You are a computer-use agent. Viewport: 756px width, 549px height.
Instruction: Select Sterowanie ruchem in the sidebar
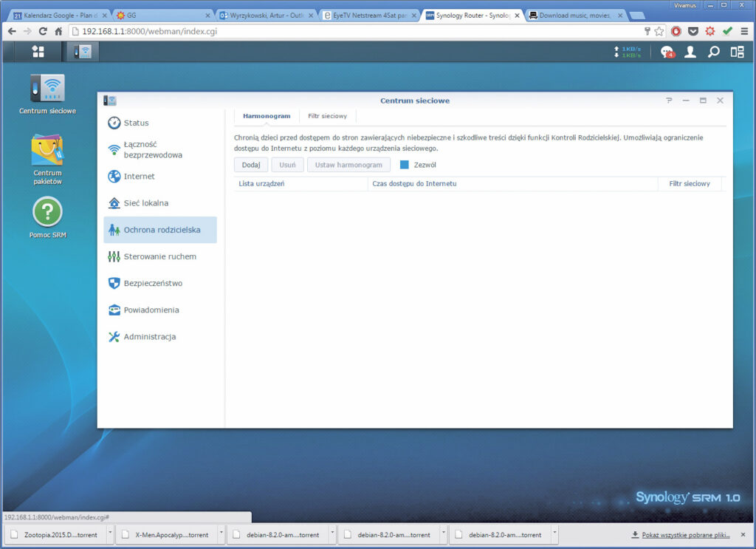pyautogui.click(x=159, y=256)
